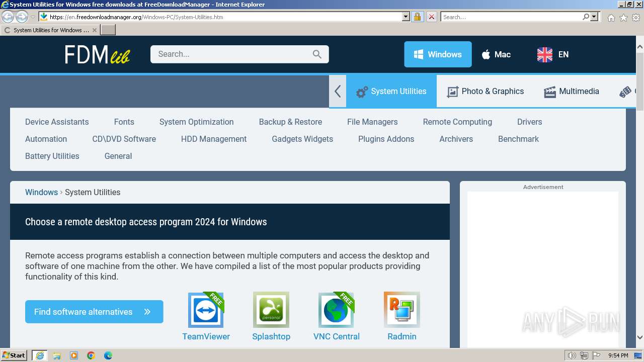Open EN language selector
The image size is (644, 362).
coord(553,54)
